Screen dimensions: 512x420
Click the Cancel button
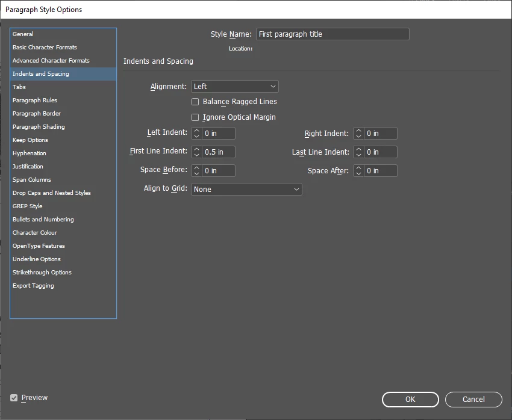click(x=473, y=400)
